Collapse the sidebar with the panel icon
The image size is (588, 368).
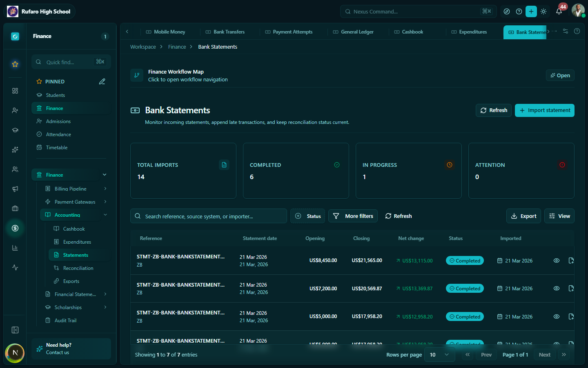click(15, 330)
